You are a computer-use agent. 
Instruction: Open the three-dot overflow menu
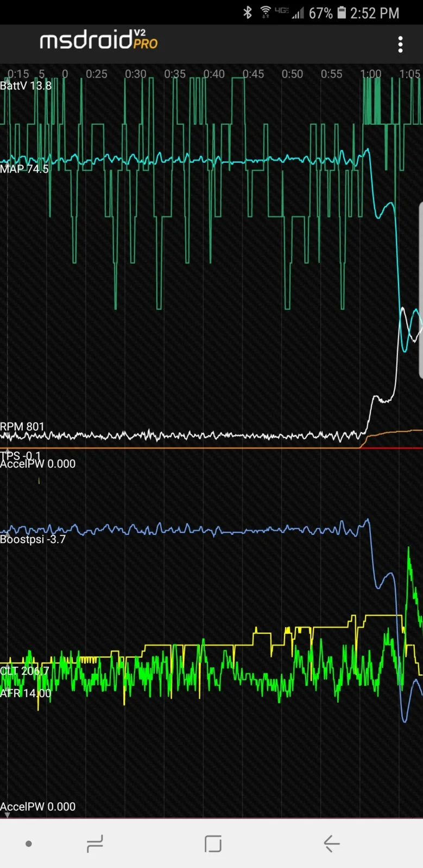click(400, 44)
